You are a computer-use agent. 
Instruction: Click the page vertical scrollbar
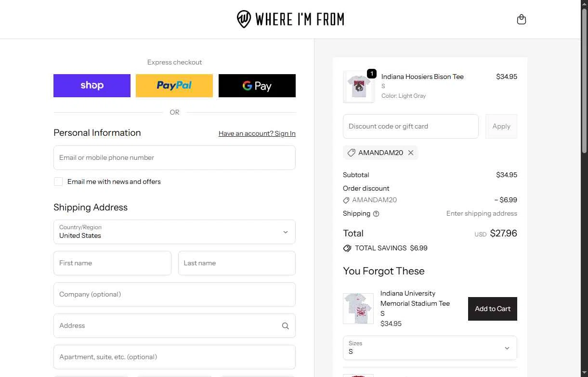click(584, 82)
